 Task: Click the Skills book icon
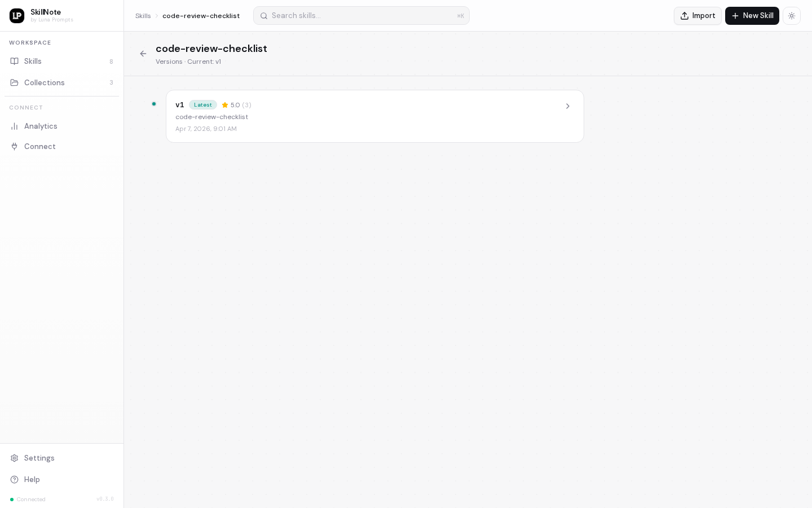coord(15,61)
